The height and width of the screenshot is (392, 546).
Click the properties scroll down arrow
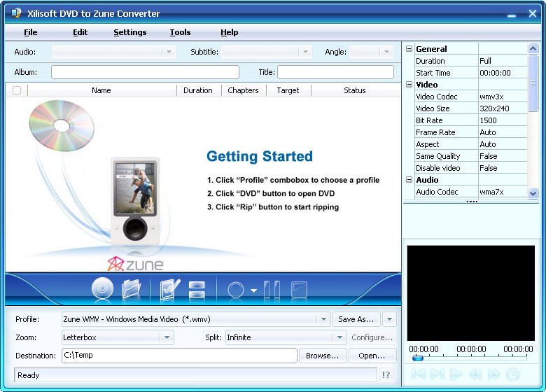(x=533, y=193)
